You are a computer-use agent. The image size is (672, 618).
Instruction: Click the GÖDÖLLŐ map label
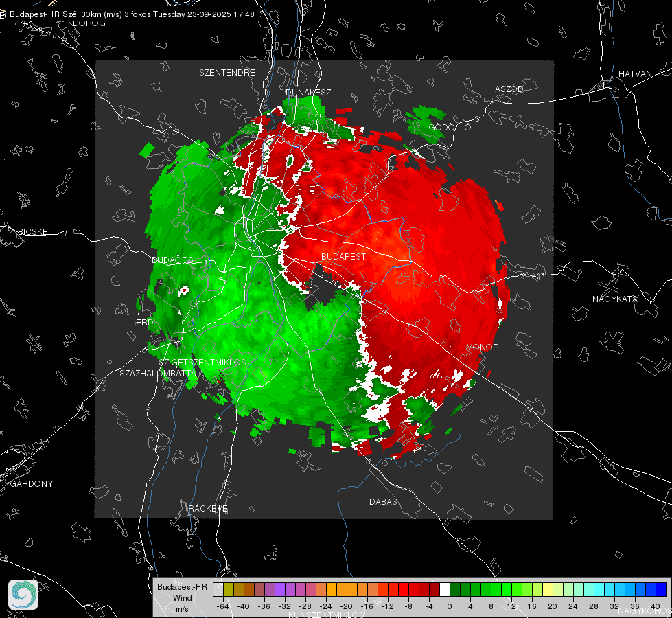450,127
